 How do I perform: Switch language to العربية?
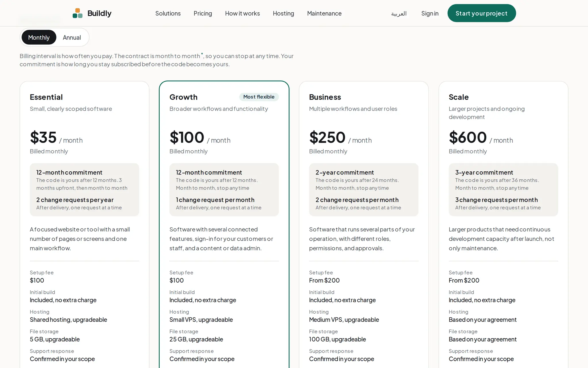399,14
